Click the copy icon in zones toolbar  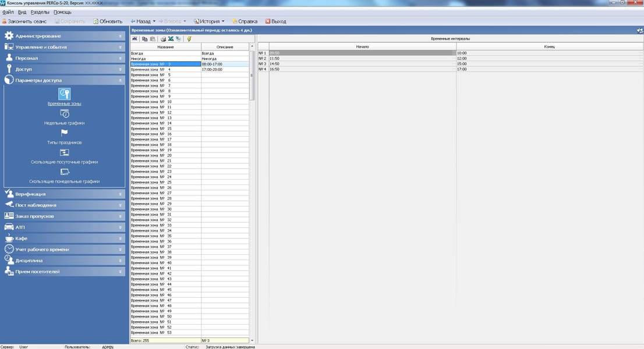point(145,39)
